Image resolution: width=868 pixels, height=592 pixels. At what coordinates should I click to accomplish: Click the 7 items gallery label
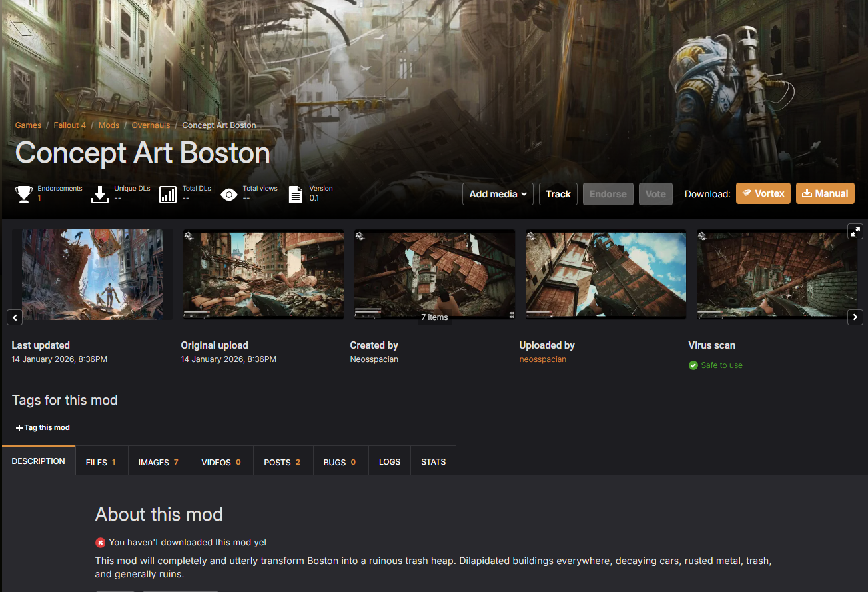[434, 317]
